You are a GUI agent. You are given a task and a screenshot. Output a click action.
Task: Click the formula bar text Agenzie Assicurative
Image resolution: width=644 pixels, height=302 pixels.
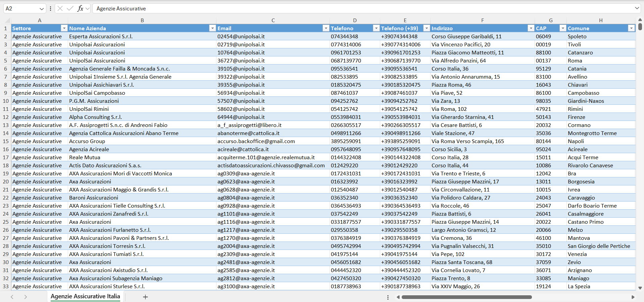click(121, 9)
